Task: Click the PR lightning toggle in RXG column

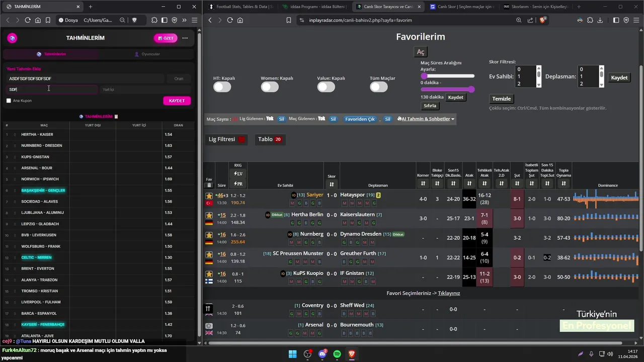Action: click(x=238, y=184)
